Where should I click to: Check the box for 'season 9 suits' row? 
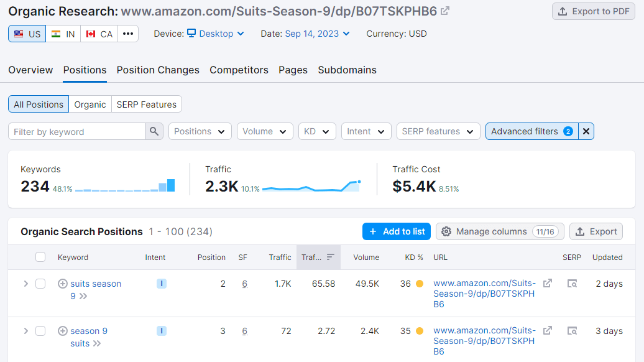40,331
